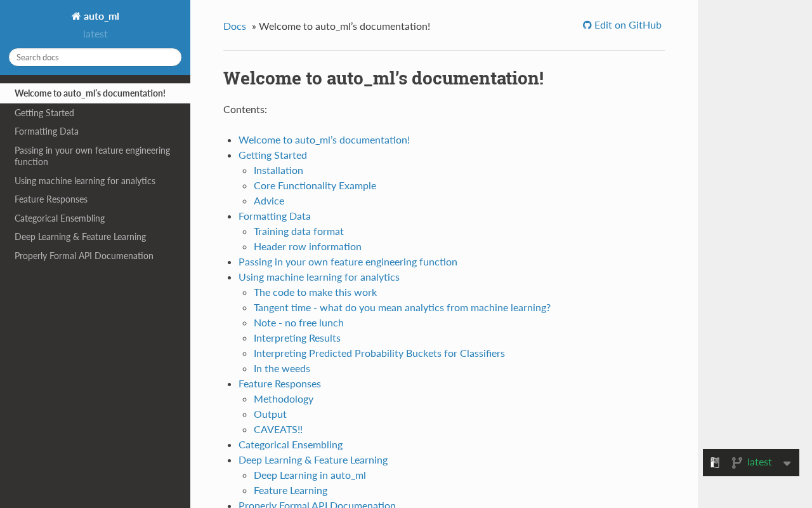Open Feature Learning sub-link
This screenshot has height=508, width=812.
pyautogui.click(x=291, y=490)
